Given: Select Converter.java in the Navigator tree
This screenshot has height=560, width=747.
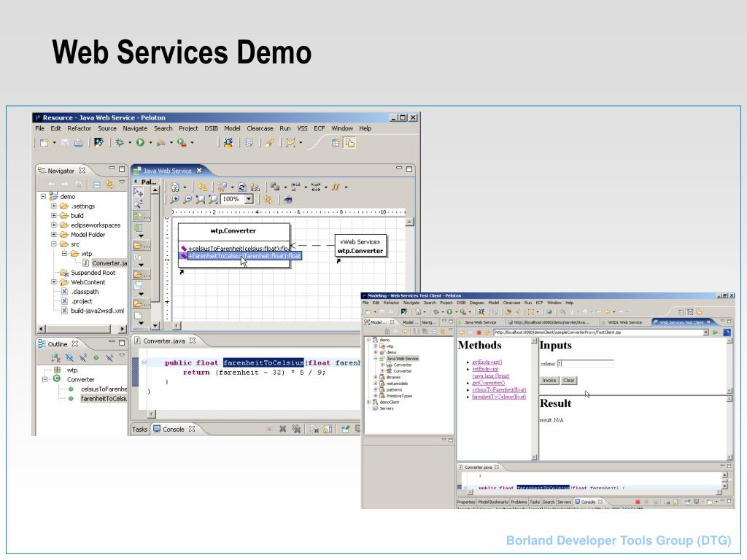Looking at the screenshot, I should point(105,262).
